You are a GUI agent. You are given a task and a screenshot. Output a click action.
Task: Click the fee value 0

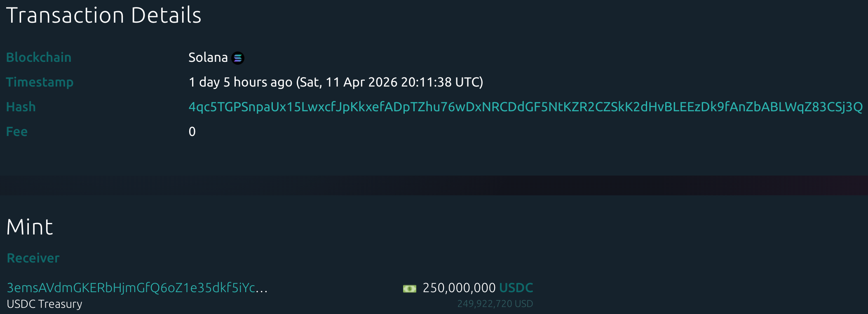(x=192, y=131)
